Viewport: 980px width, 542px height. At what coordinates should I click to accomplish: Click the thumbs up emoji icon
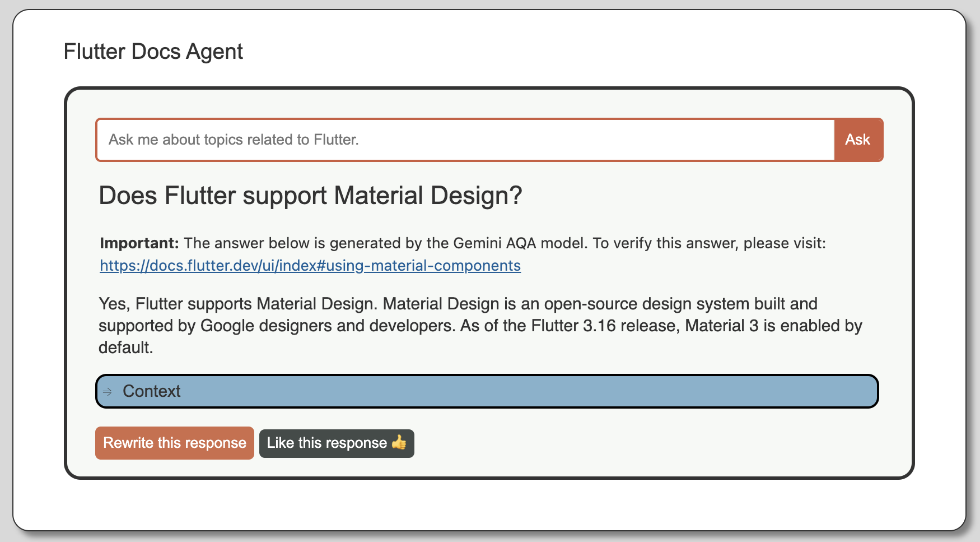point(399,443)
